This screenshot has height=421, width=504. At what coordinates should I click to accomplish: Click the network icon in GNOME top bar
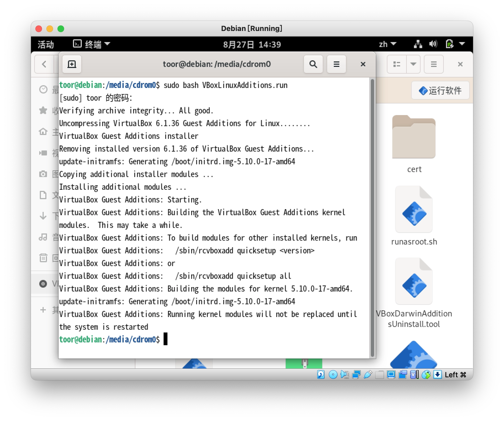(418, 44)
